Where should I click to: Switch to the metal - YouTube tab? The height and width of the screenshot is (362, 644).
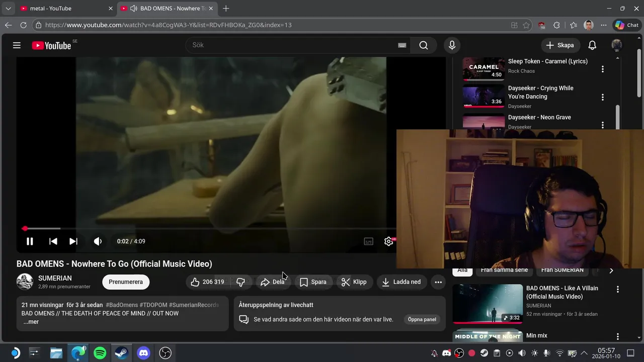(67, 9)
